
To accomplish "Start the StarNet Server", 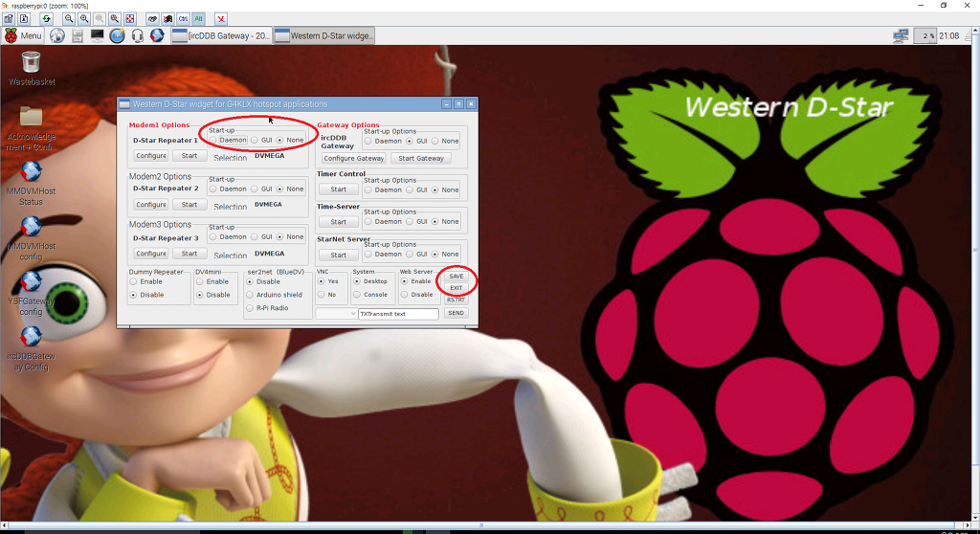I will coord(338,256).
